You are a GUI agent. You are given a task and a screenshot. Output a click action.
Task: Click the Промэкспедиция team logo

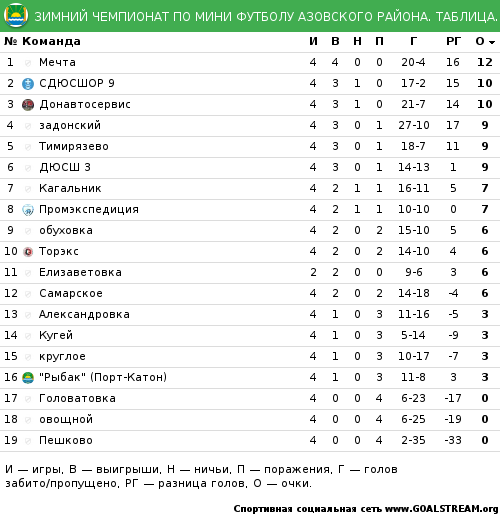pyautogui.click(x=28, y=210)
